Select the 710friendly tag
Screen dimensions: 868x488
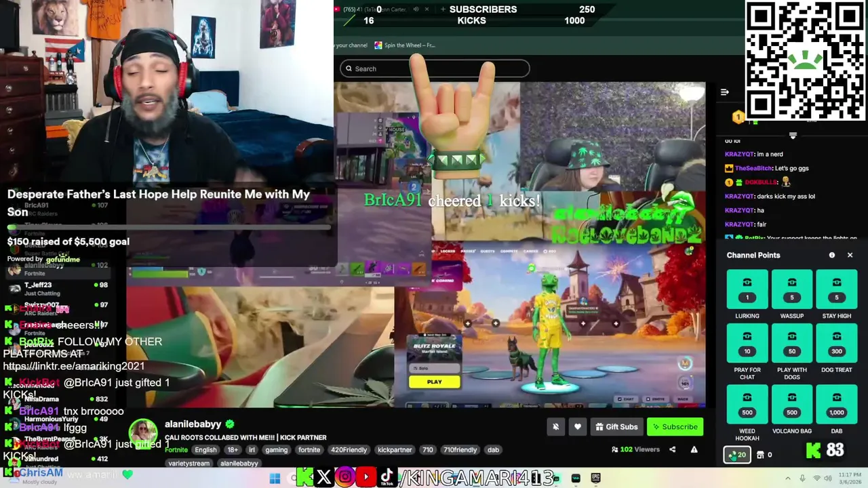(x=459, y=449)
